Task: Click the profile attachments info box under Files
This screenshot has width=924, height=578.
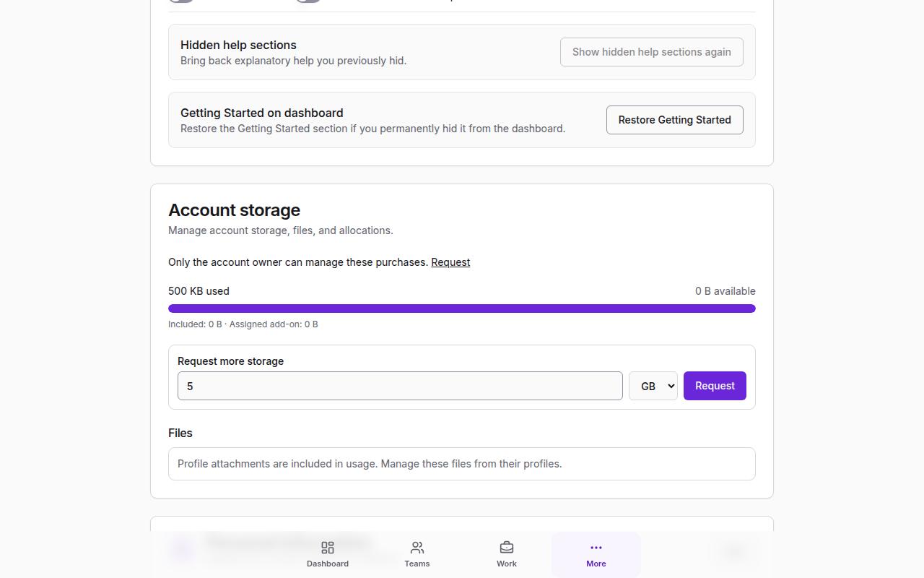Action: tap(462, 464)
